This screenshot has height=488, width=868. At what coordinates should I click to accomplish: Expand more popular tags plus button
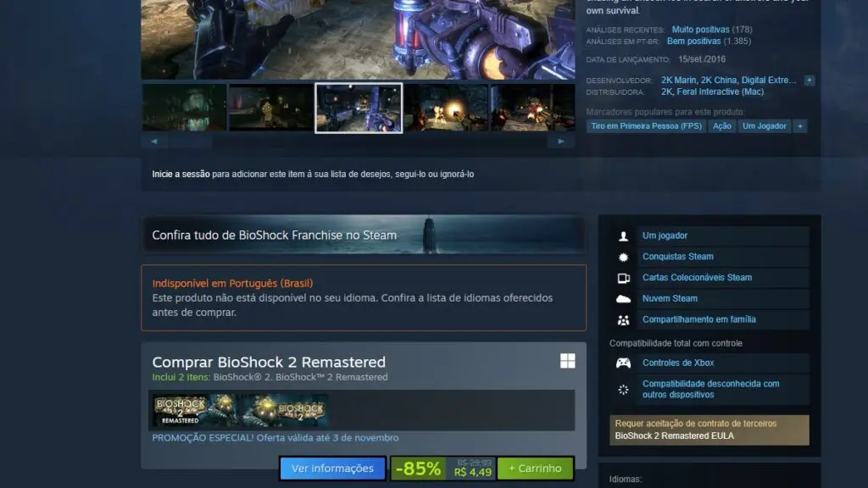coord(799,126)
